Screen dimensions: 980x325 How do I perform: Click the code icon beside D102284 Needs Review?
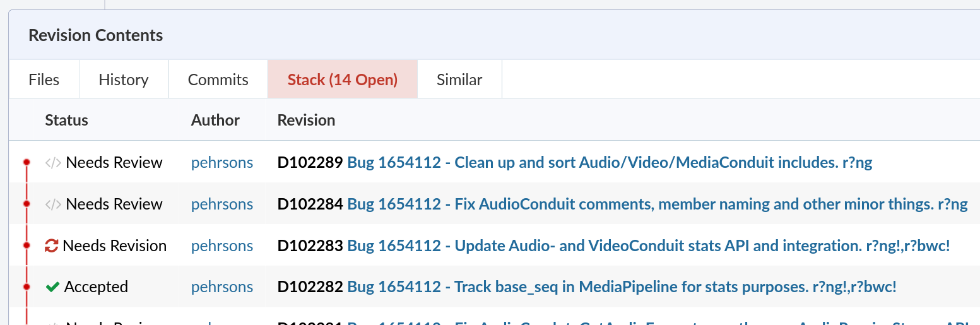(x=53, y=204)
